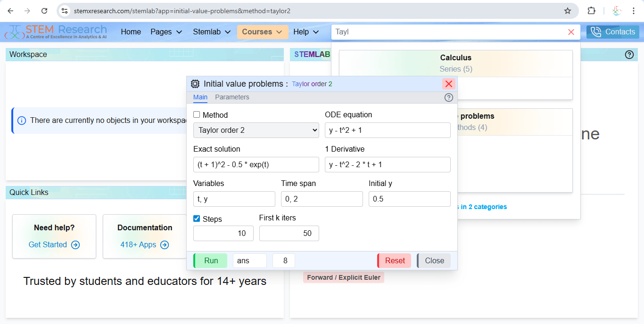Switch to the Parameters tab
The height and width of the screenshot is (324, 644).
coord(232,97)
